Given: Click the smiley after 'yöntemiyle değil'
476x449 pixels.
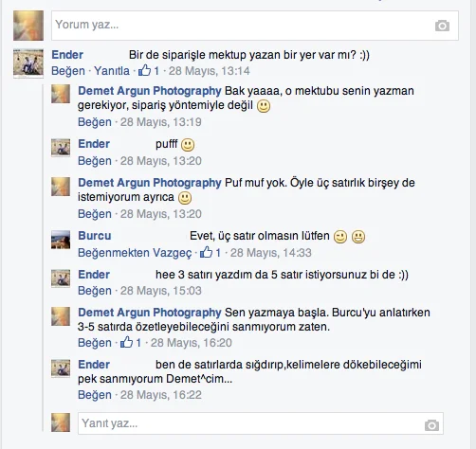Looking at the screenshot, I should (264, 106).
